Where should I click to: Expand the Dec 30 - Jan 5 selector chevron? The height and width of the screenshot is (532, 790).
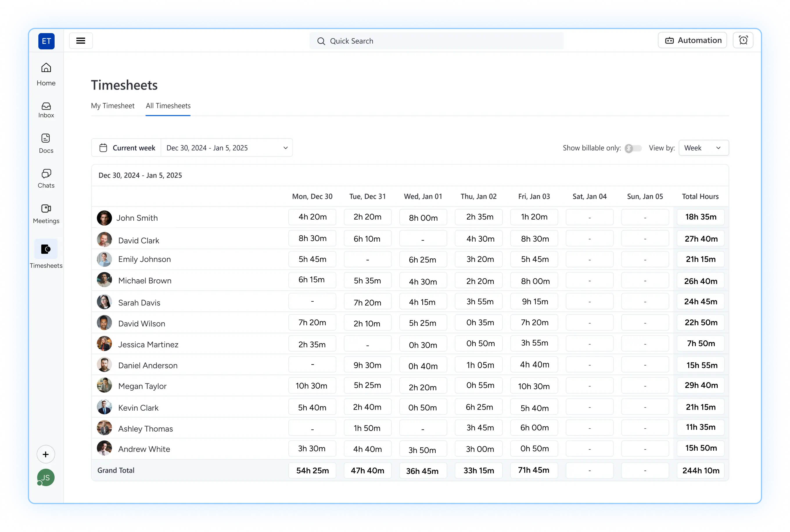[286, 148]
